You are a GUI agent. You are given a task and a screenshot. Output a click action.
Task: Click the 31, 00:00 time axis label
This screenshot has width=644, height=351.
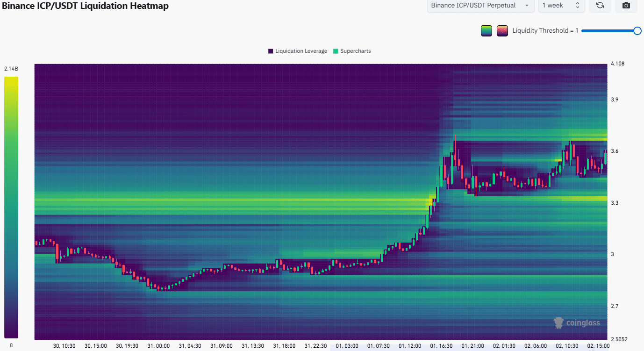pos(159,346)
